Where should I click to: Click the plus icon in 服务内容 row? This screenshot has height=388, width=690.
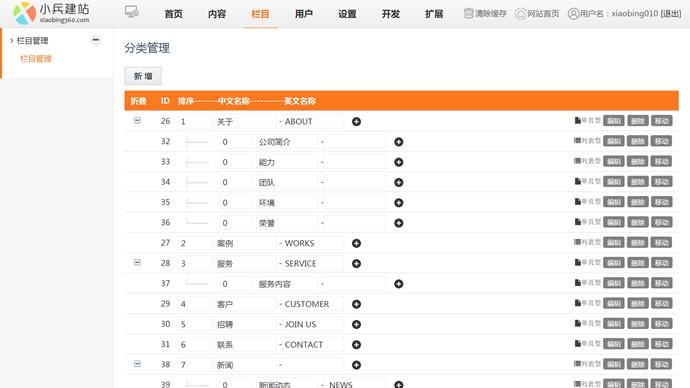click(399, 284)
